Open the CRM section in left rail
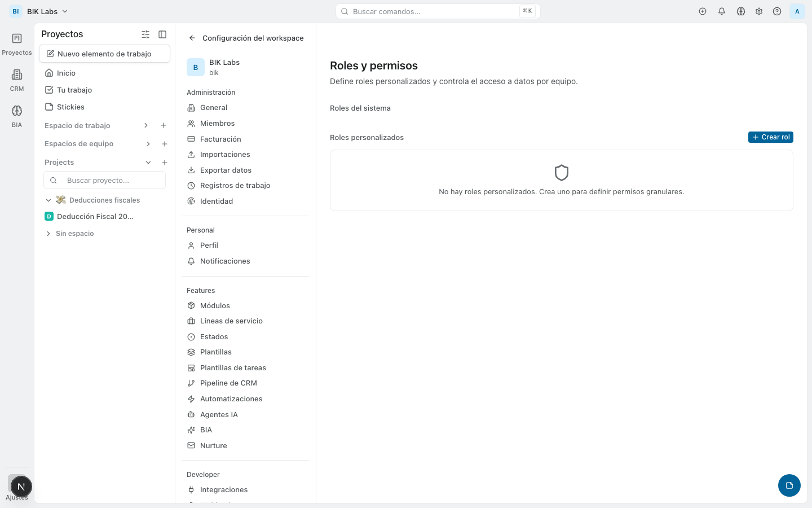The image size is (812, 508). point(17,75)
